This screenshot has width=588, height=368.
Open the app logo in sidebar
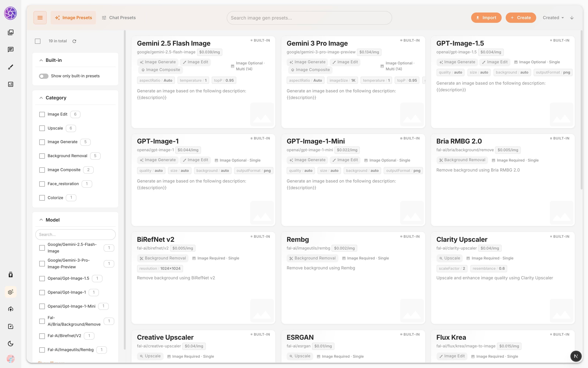[x=10, y=13]
